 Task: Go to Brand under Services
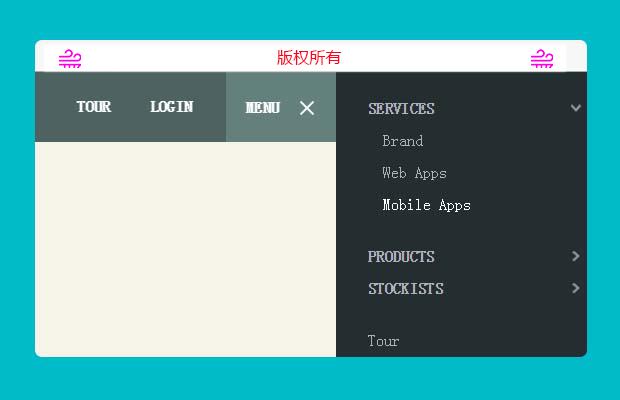coord(402,141)
